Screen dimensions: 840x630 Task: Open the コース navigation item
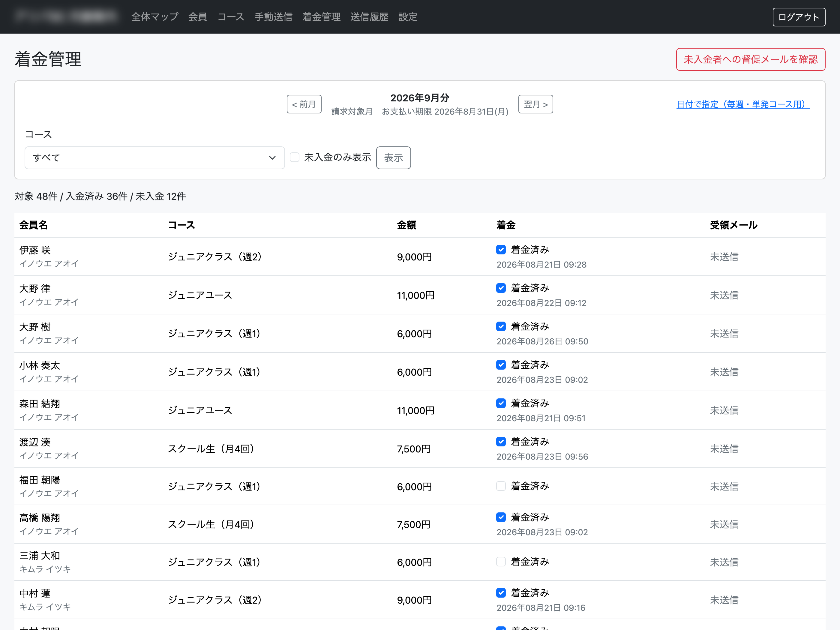click(230, 17)
